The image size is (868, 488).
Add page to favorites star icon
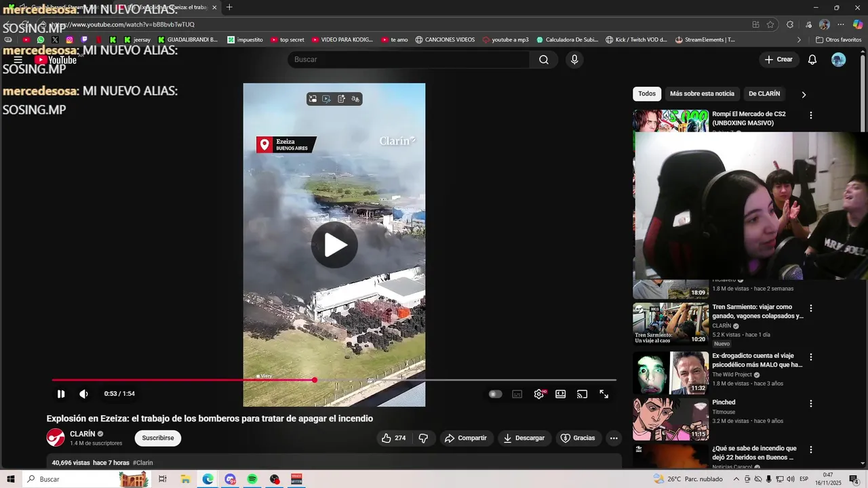(770, 24)
